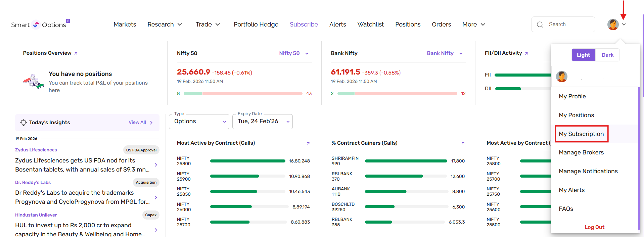Click View All insights link

coord(140,123)
